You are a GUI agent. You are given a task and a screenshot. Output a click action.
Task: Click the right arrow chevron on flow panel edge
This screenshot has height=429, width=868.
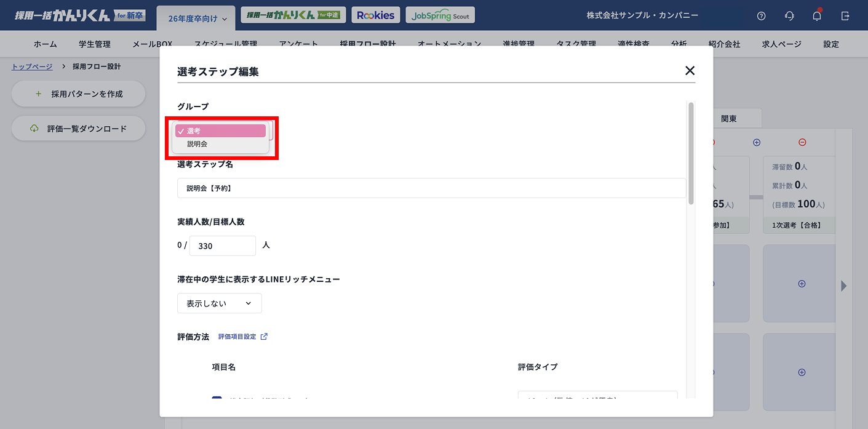click(x=844, y=286)
